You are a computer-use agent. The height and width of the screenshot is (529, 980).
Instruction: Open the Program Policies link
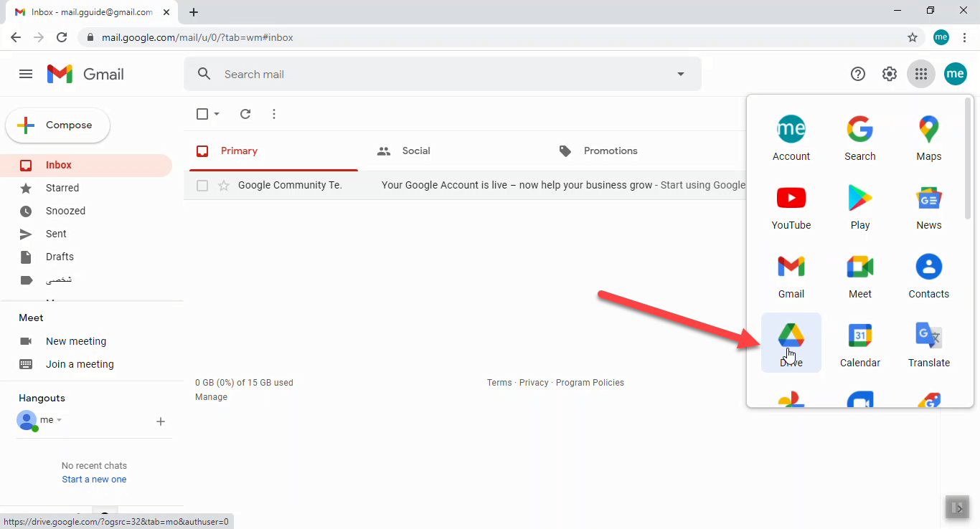click(x=590, y=382)
